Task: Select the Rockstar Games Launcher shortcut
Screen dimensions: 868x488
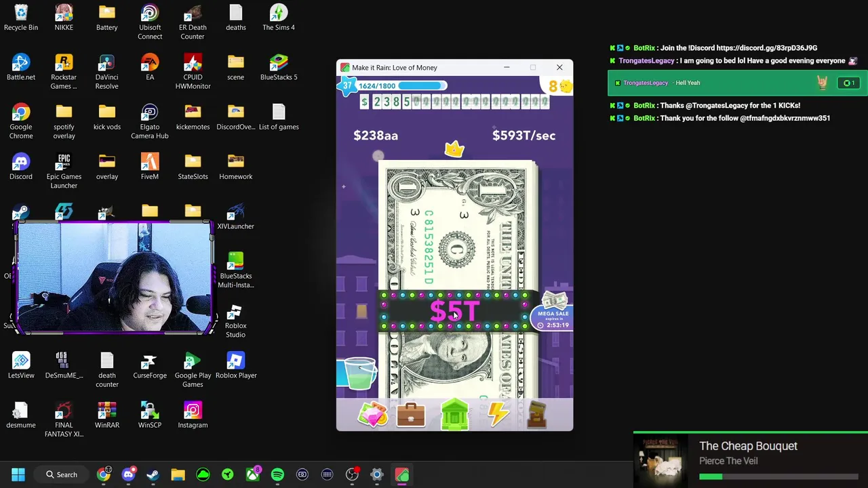Action: pos(64,72)
